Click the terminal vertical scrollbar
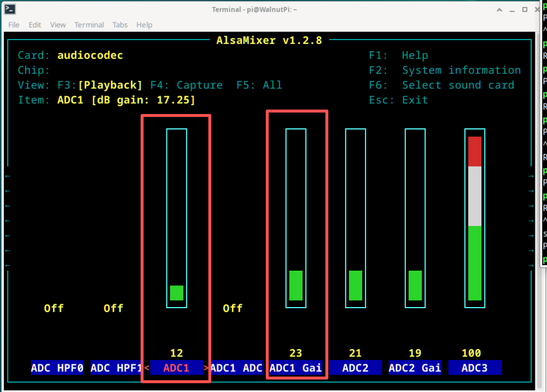Screen dimensions: 547x392 coord(539,210)
